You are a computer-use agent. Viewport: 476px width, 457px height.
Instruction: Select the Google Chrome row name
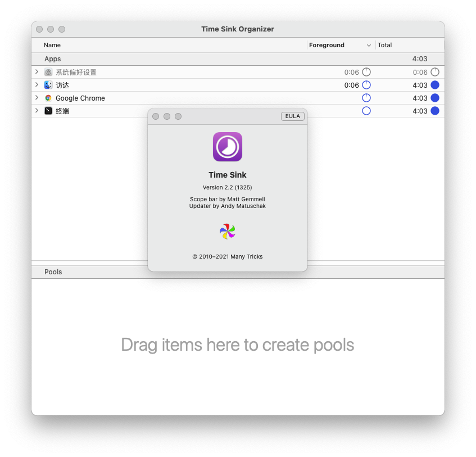pyautogui.click(x=80, y=98)
